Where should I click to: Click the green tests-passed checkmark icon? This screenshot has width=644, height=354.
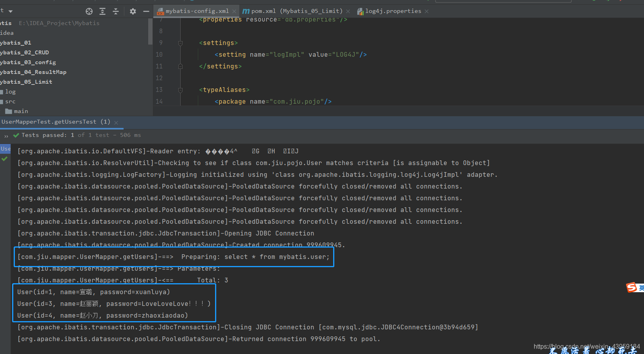point(16,135)
